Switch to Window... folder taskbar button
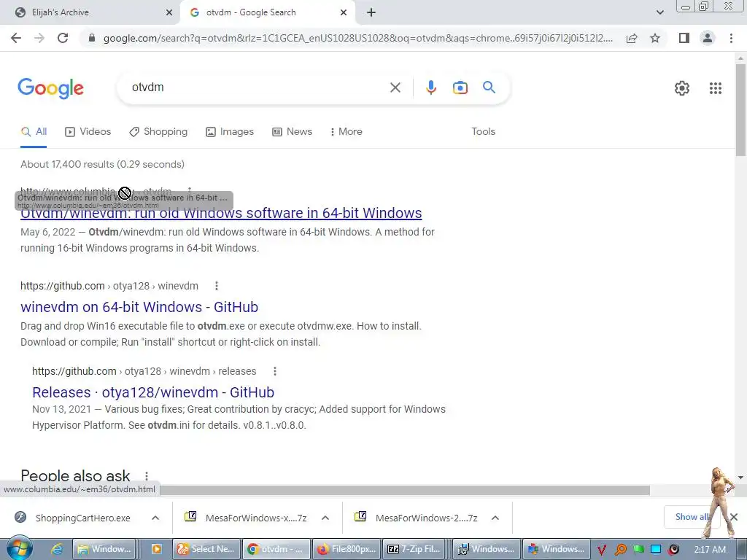 pos(104,549)
